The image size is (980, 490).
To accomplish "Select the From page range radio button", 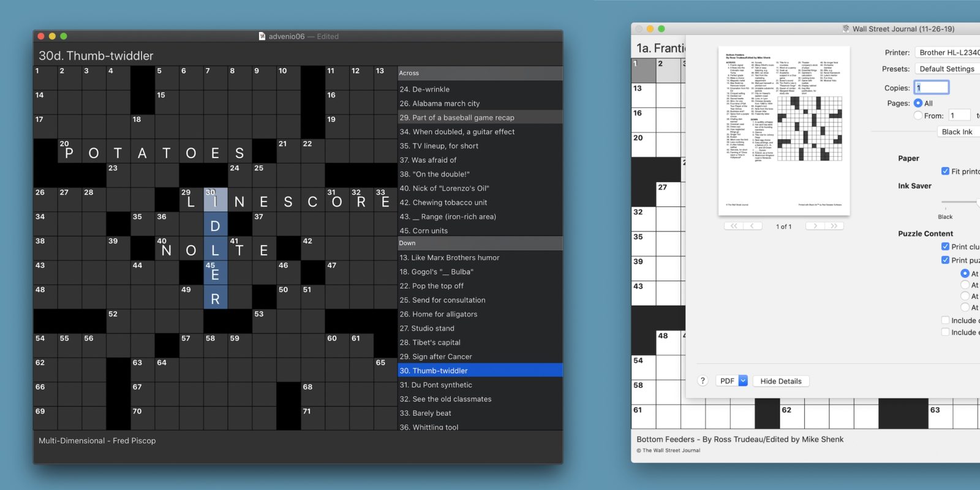I will pyautogui.click(x=918, y=115).
